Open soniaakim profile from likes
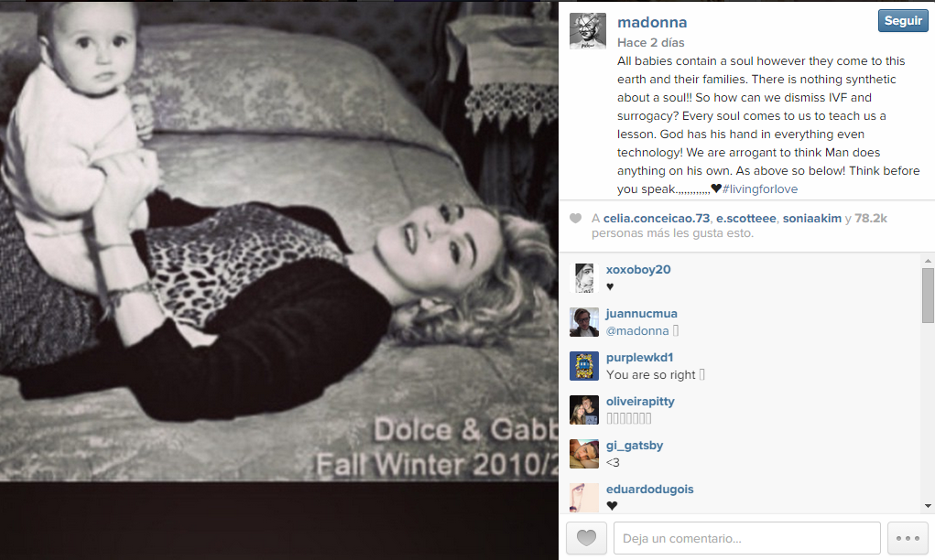The height and width of the screenshot is (560, 935). (811, 218)
